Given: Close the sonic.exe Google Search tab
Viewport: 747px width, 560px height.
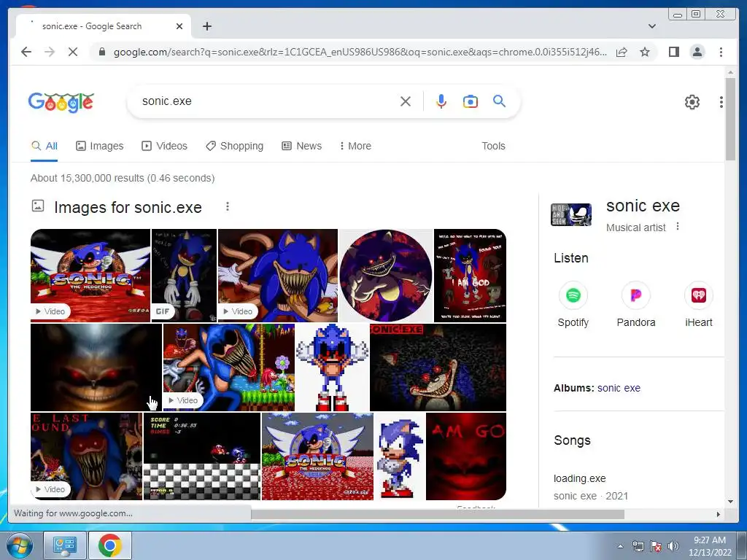Looking at the screenshot, I should (179, 26).
